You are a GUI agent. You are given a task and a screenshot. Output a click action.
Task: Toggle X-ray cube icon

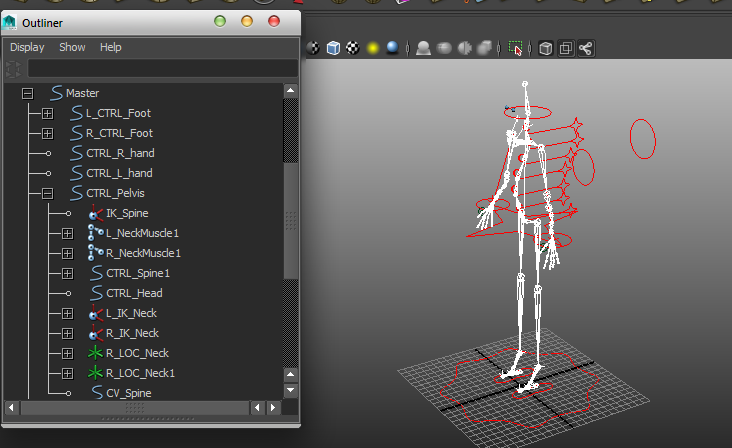[x=546, y=48]
